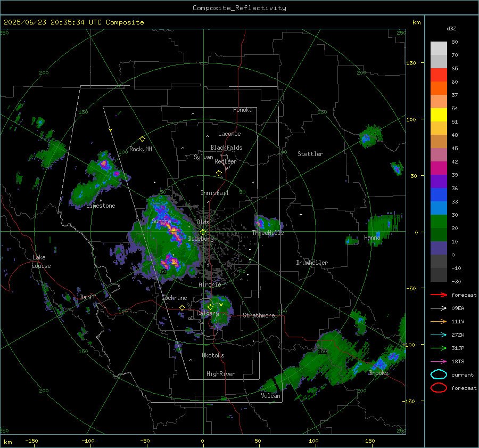479x448 pixels.
Task: Click the Blackfalds town label
Action: (226, 148)
